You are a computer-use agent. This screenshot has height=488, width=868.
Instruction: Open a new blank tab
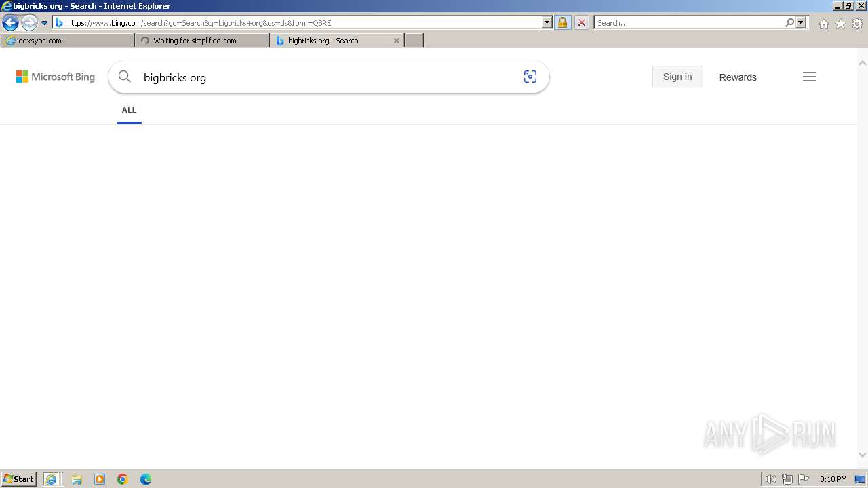click(x=414, y=41)
